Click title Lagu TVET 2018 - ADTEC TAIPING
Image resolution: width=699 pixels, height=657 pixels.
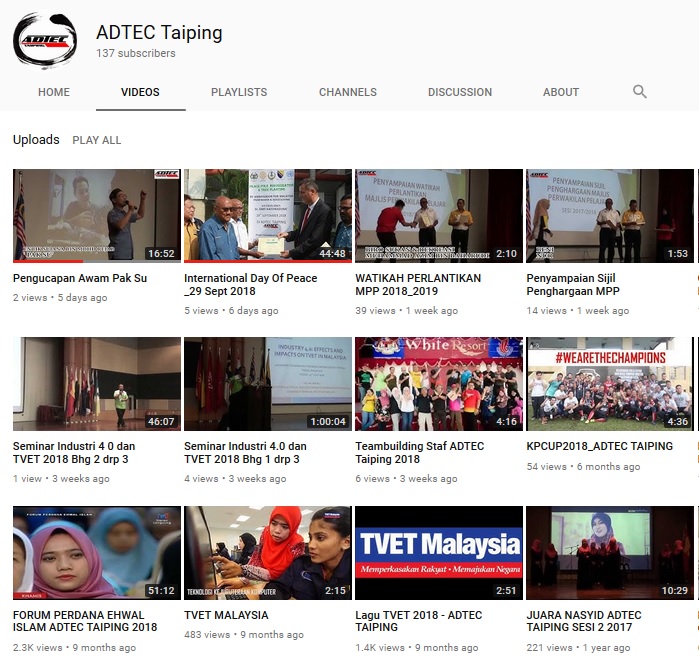419,621
